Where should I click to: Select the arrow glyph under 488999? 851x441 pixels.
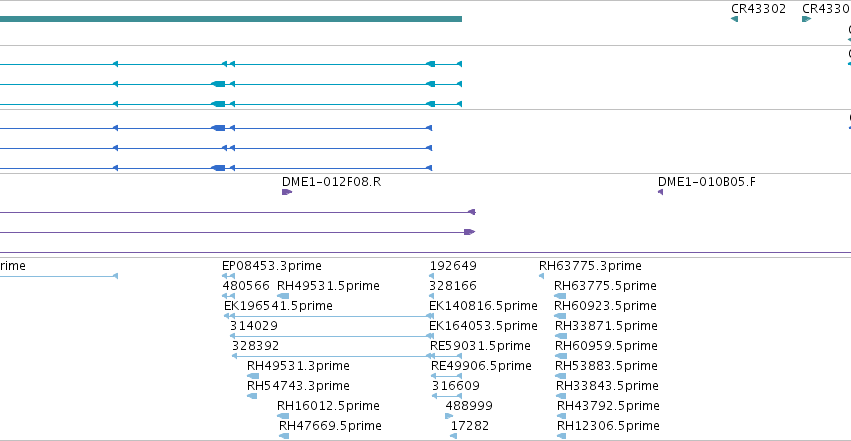tap(449, 416)
